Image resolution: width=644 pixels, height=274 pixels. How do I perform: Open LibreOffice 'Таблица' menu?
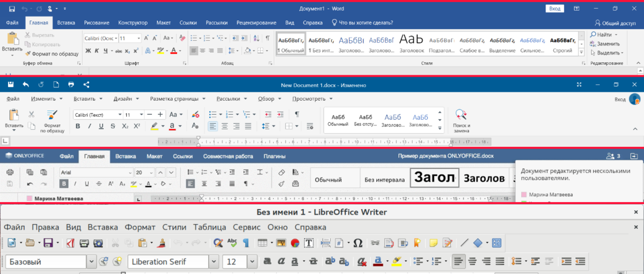click(x=210, y=227)
